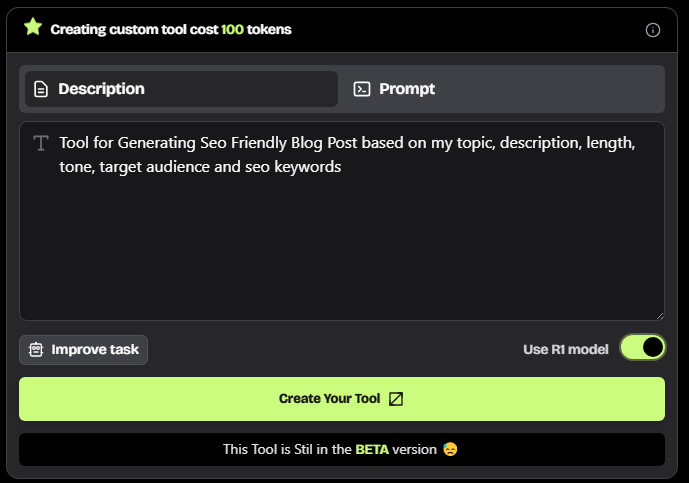The image size is (689, 483).
Task: Click the square icon after Create Your Tool
Action: [x=396, y=399]
